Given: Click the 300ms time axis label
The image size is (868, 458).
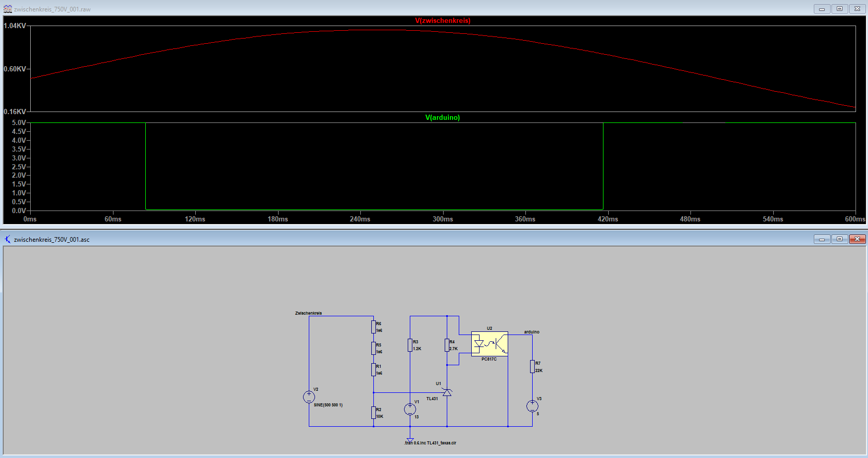Looking at the screenshot, I should (x=443, y=219).
